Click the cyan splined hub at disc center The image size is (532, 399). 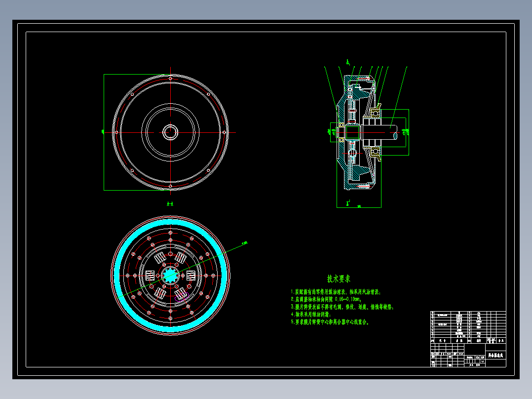click(170, 276)
